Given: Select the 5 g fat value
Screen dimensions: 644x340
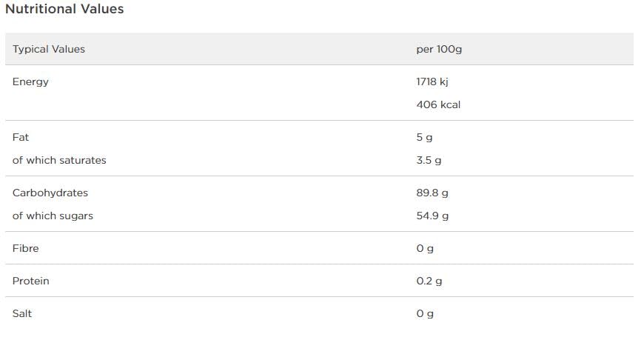Looking at the screenshot, I should tap(424, 137).
